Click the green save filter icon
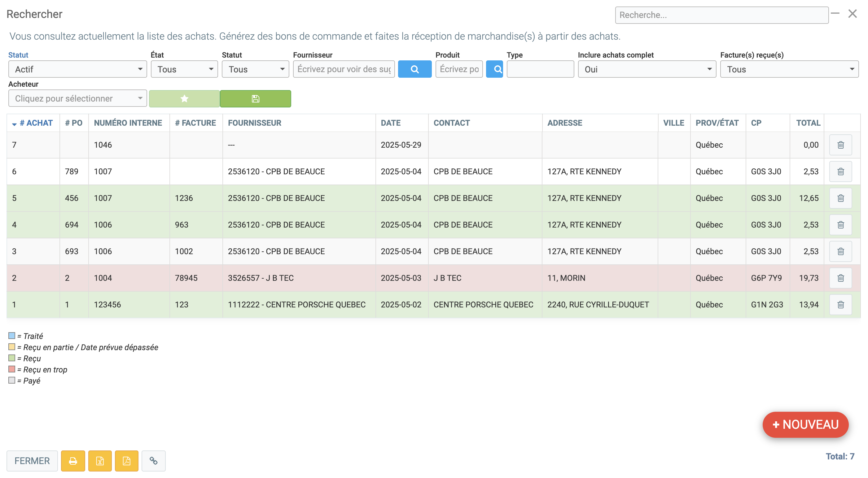868x478 pixels. 256,99
